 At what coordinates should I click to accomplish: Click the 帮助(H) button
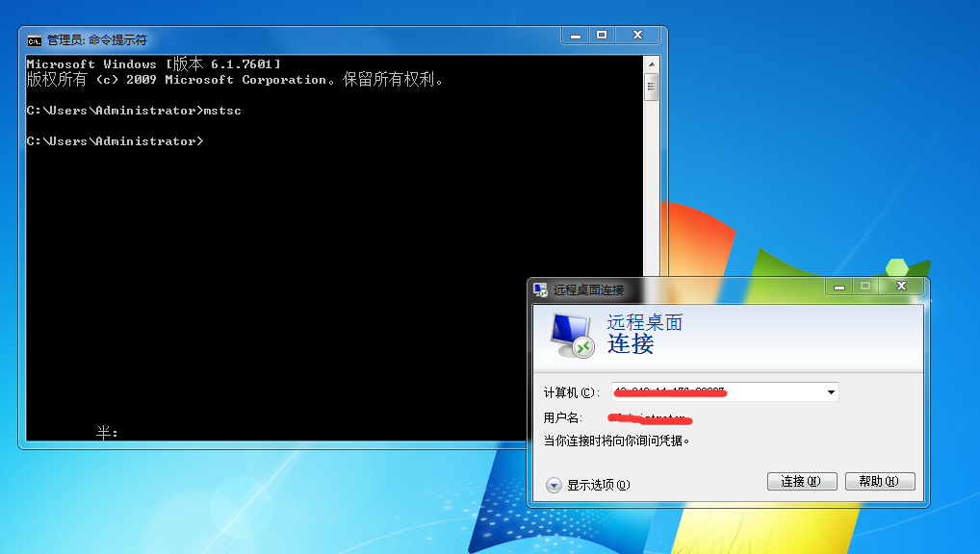[880, 482]
